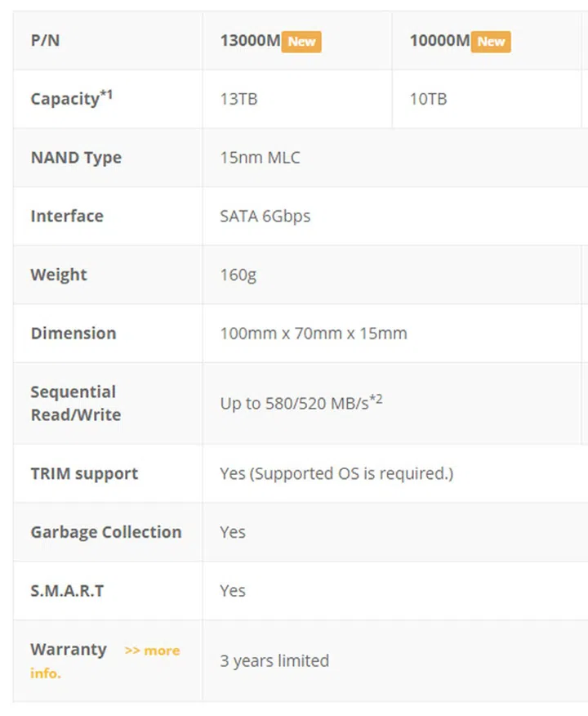Select the 10TB capacity cell
Image resolution: width=588 pixels, height=716 pixels.
pos(429,99)
